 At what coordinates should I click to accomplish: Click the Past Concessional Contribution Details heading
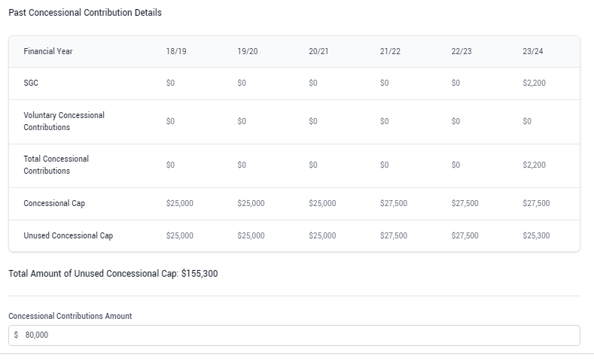pyautogui.click(x=85, y=13)
